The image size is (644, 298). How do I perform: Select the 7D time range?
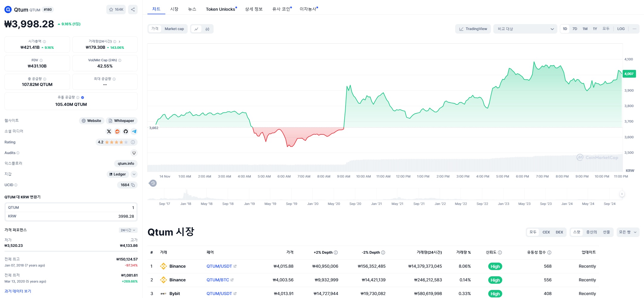(x=575, y=29)
